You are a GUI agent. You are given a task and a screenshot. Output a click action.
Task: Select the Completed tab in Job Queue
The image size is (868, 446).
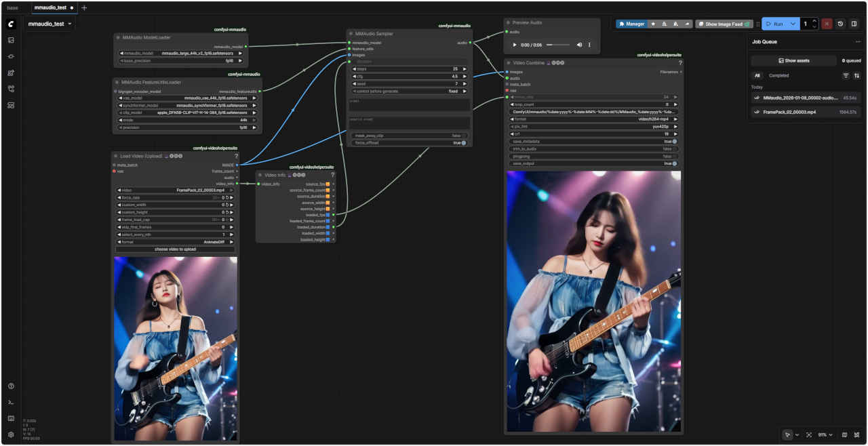point(778,75)
